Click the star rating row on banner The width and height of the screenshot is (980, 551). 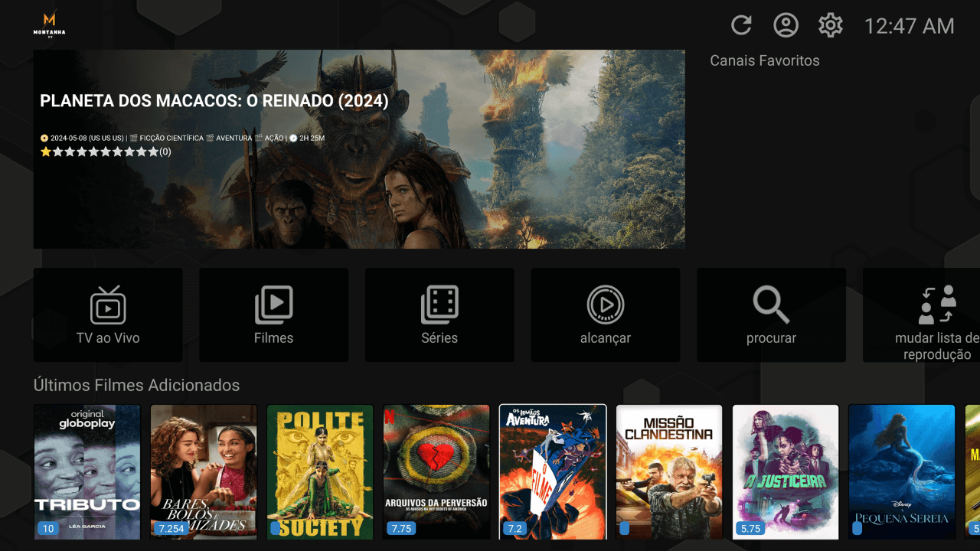pos(106,152)
